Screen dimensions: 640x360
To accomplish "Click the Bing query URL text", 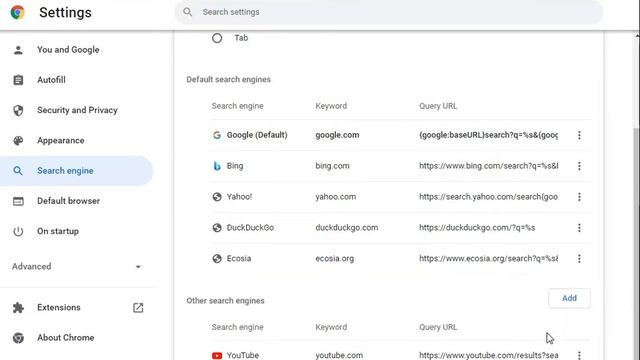I will tap(489, 166).
